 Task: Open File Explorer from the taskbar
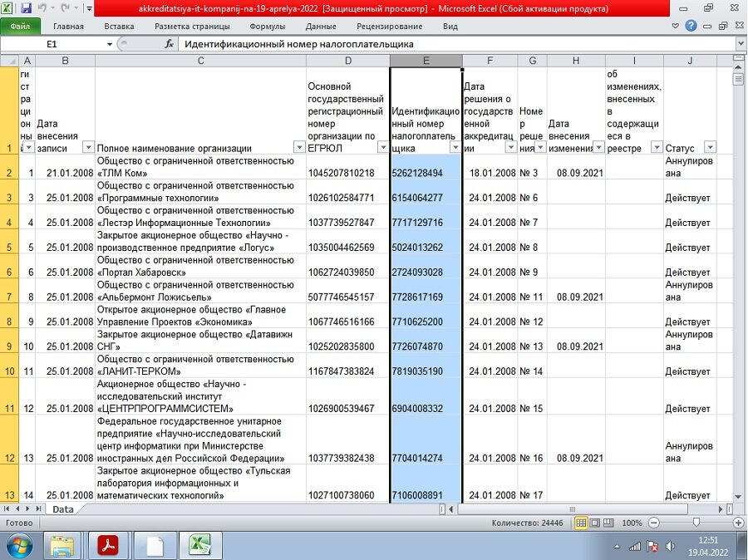point(62,546)
